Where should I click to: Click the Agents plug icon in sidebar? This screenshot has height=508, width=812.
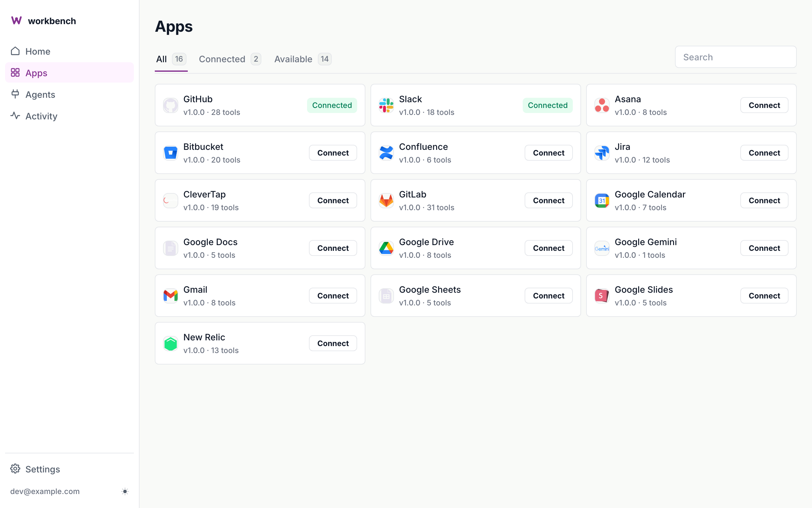15,94
